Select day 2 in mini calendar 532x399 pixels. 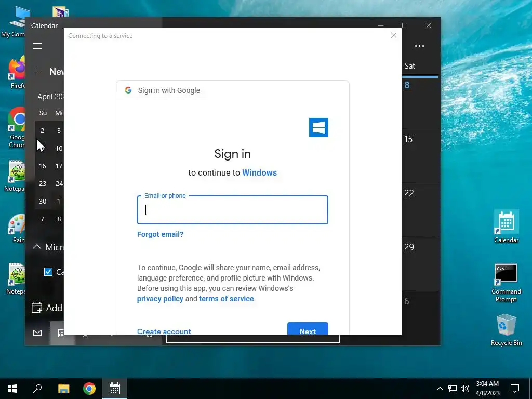tap(43, 130)
